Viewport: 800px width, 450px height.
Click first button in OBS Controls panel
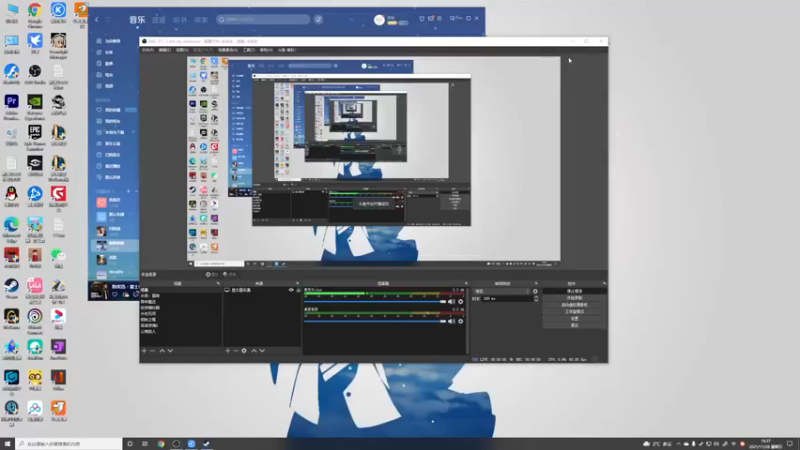574,291
